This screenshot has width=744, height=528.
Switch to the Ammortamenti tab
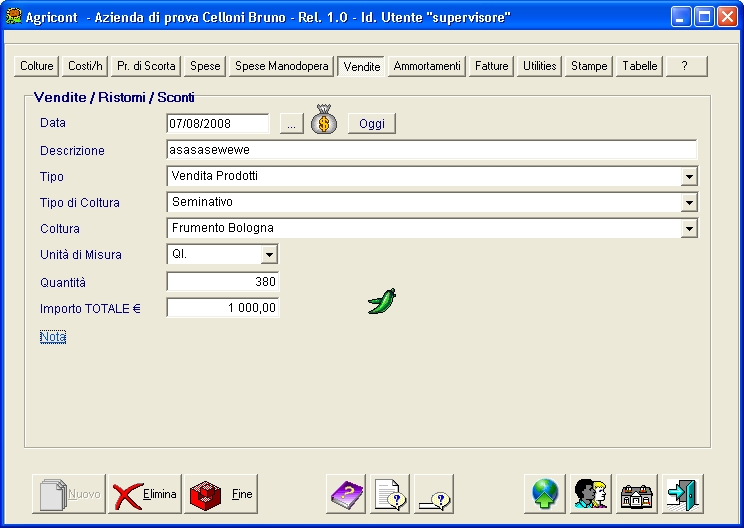click(427, 66)
